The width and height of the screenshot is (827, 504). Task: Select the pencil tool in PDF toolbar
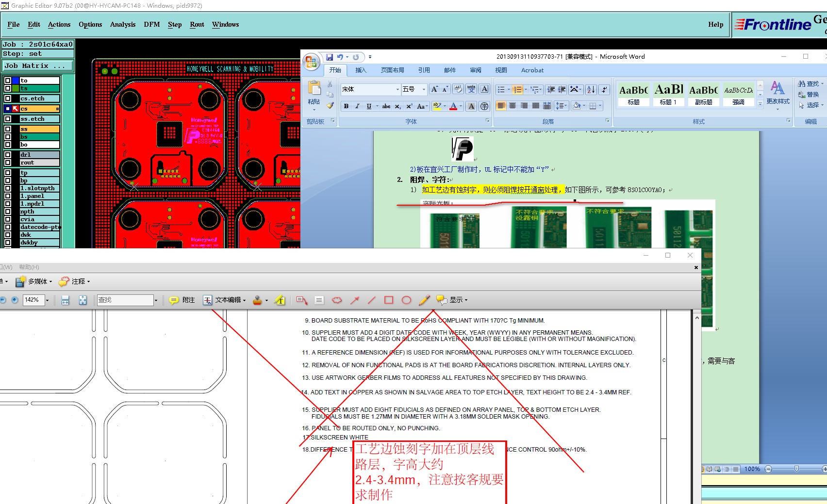coord(424,300)
